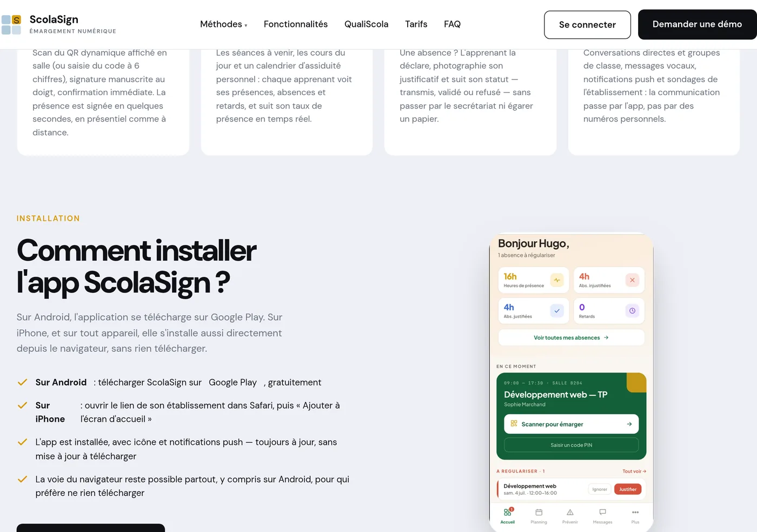This screenshot has width=757, height=532.
Task: Click the A REGULARISER · 1 label
Action: [521, 471]
